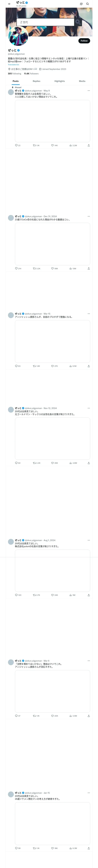The width and height of the screenshot is (98, 868).
Task: Like the Mar 15 post with 27K likes
Action: click(54, 366)
